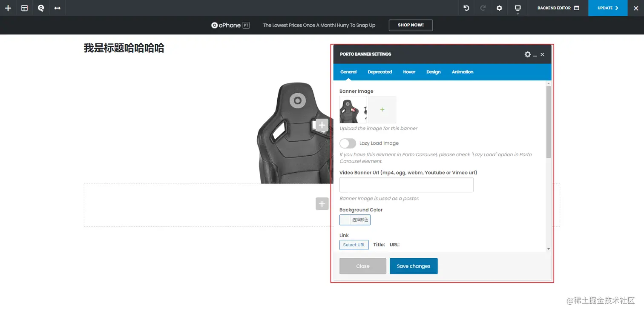Add a banner image with the green plus box
This screenshot has width=644, height=314.
tap(382, 109)
